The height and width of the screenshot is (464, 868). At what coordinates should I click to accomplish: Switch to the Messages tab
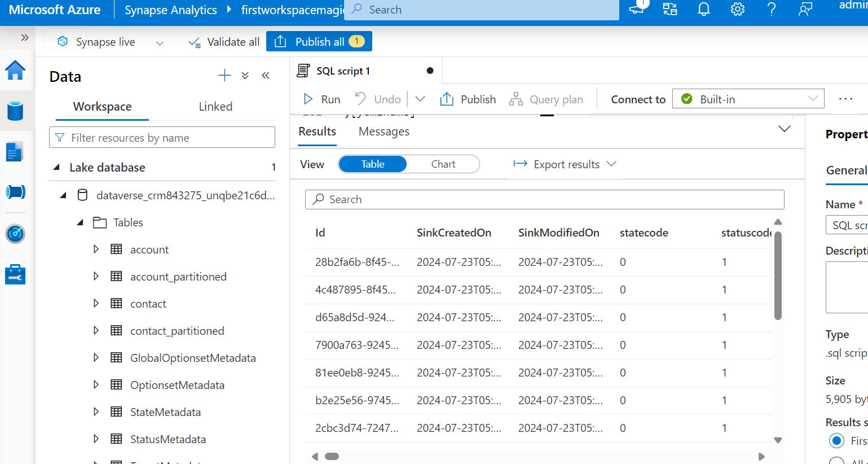click(384, 131)
